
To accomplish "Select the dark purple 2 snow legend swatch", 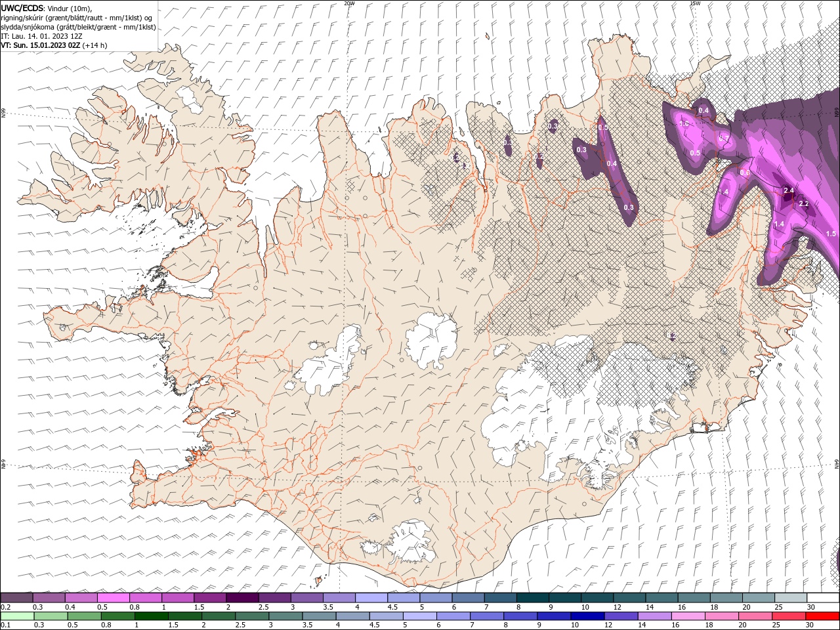I will pyautogui.click(x=242, y=598).
